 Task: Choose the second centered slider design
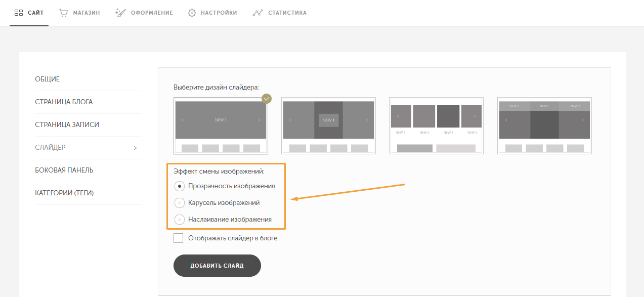pyautogui.click(x=328, y=125)
